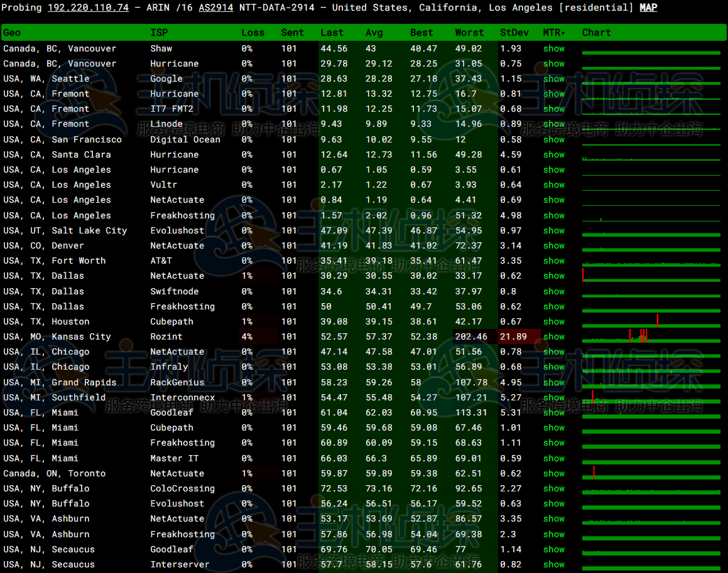Select the Kansas City StDev value 21.89
The image size is (728, 573).
[x=514, y=336]
